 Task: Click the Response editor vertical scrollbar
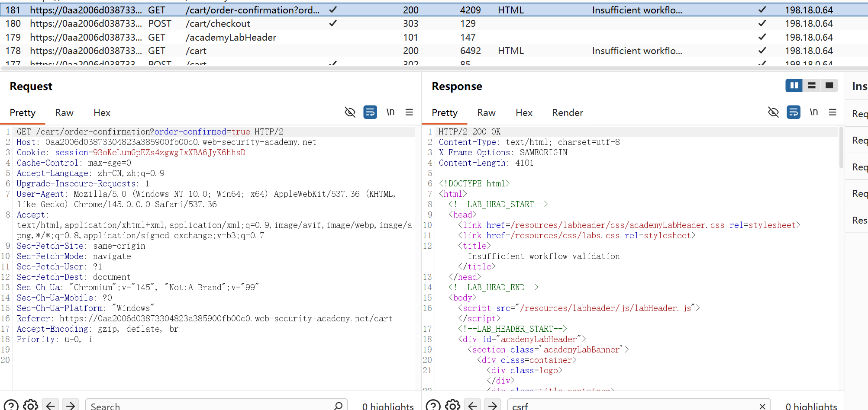pyautogui.click(x=841, y=147)
